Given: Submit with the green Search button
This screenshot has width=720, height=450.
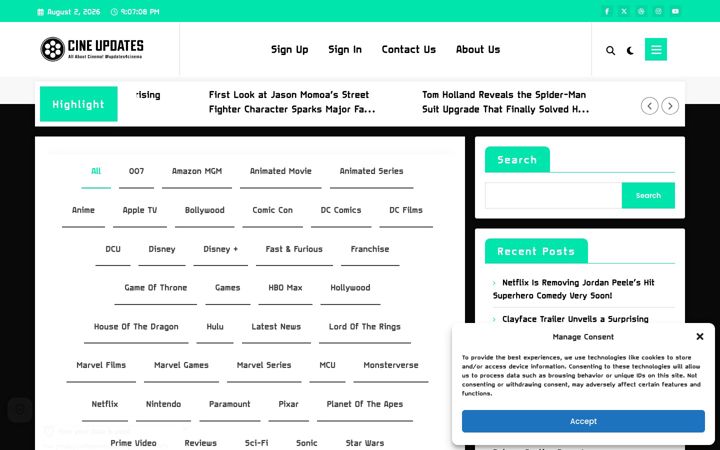Looking at the screenshot, I should point(648,196).
